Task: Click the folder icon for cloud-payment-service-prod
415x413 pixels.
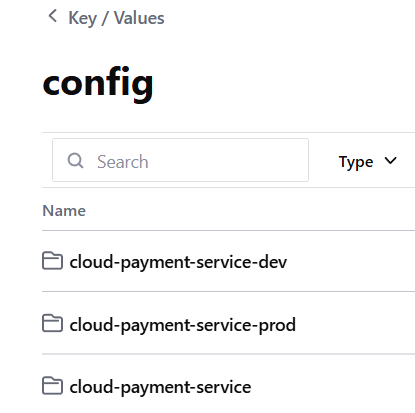Action: [52, 323]
